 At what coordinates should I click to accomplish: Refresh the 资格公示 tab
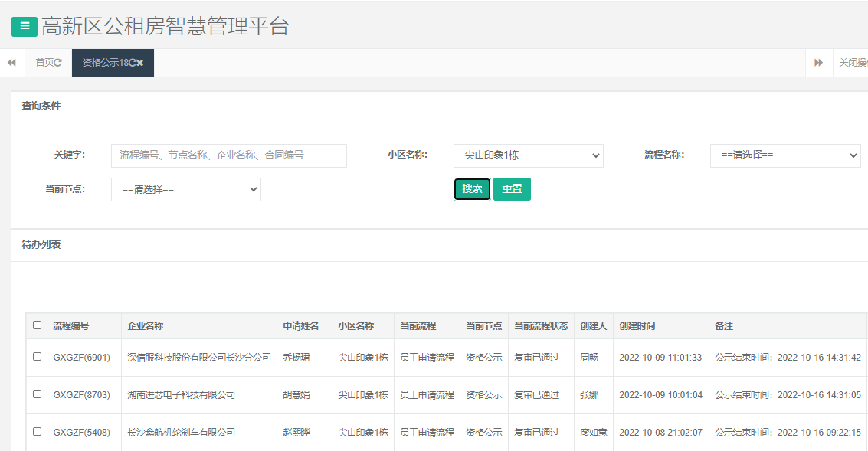[132, 62]
